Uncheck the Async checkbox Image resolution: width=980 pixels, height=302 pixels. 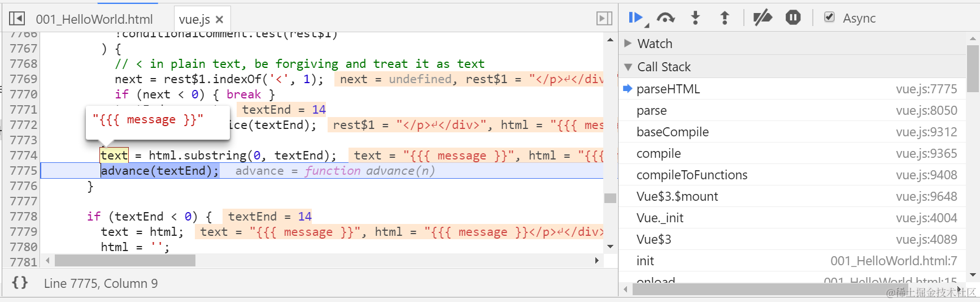pyautogui.click(x=829, y=17)
